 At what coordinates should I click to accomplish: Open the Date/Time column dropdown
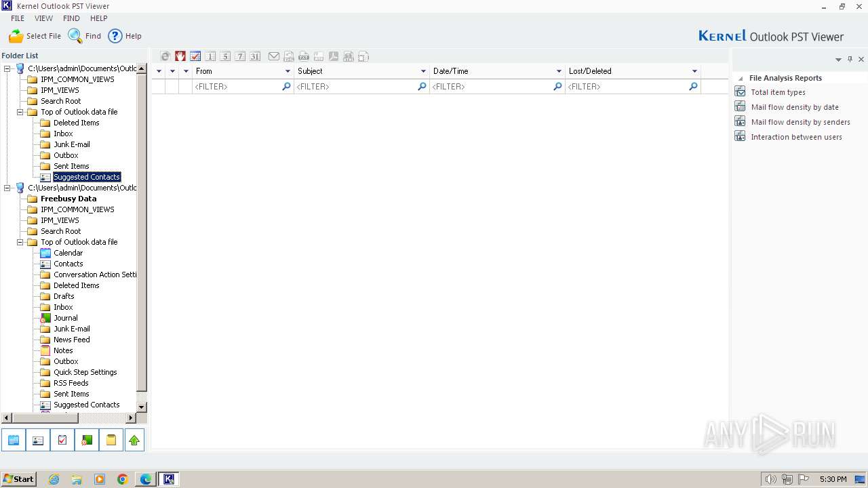[559, 71]
